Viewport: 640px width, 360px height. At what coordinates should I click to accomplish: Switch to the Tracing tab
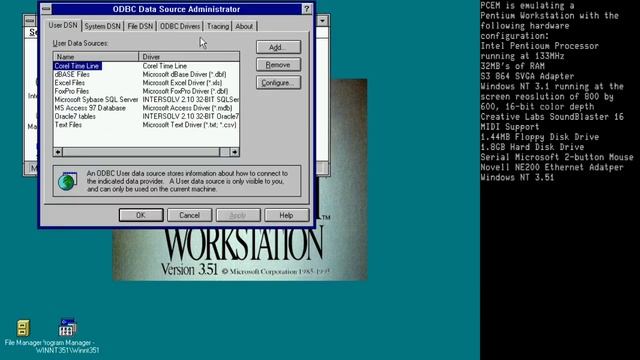click(x=218, y=26)
